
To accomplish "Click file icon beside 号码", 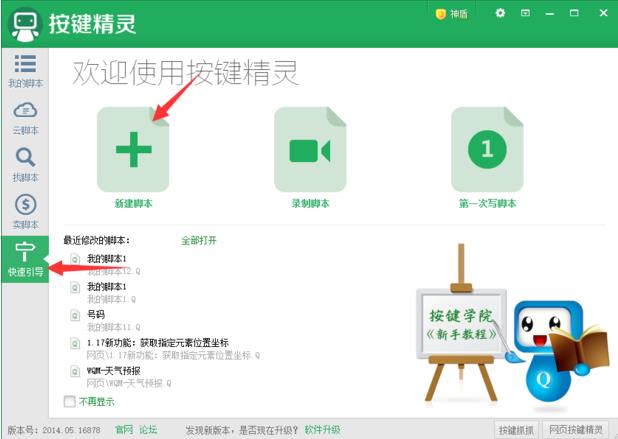I will [x=75, y=315].
